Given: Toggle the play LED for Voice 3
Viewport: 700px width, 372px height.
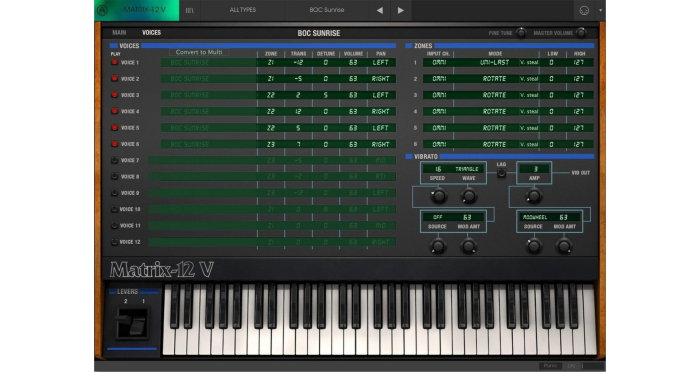Looking at the screenshot, I should pyautogui.click(x=115, y=95).
